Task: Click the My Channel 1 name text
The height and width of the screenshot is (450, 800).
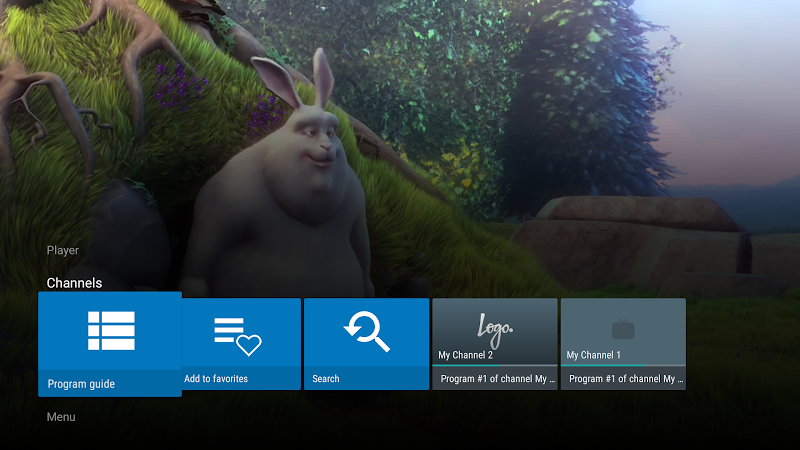Action: [x=593, y=355]
